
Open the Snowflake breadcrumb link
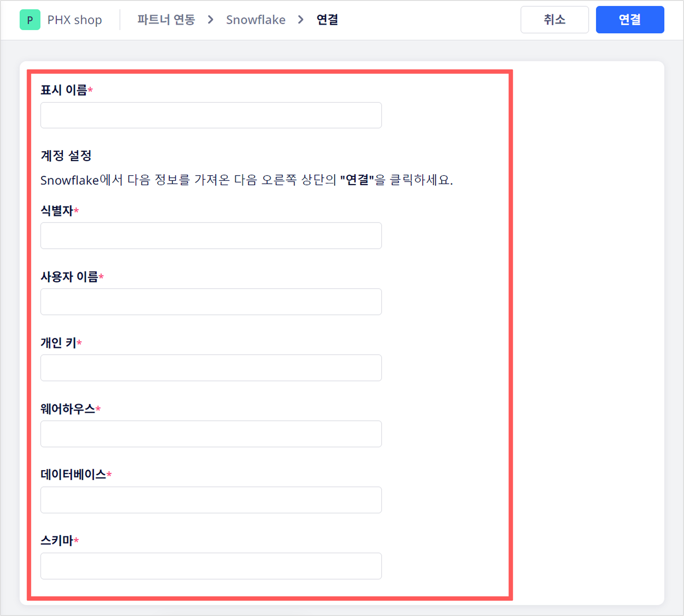(256, 20)
